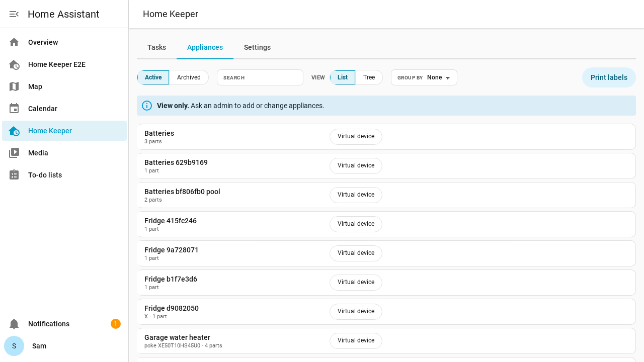Viewport: 644px width, 362px height.
Task: Open the Batteries 629b9169 row
Action: (386, 166)
